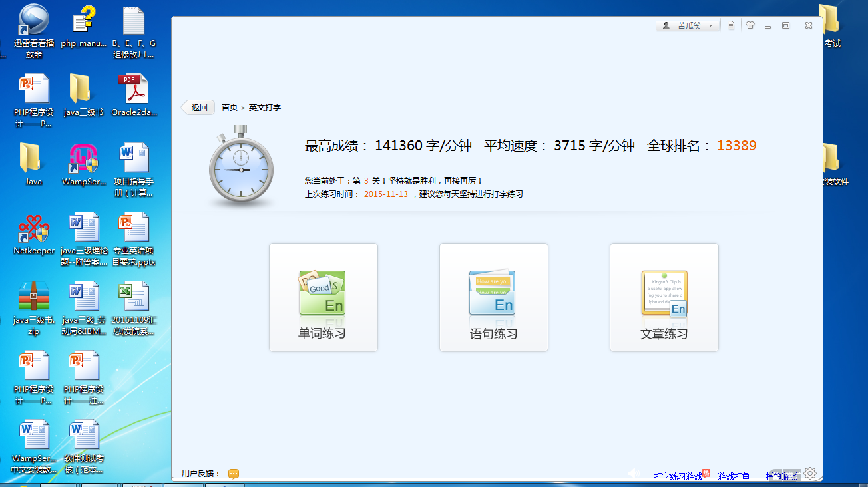868x487 pixels.
Task: Open the 游戏打鱼 link
Action: [x=734, y=476]
